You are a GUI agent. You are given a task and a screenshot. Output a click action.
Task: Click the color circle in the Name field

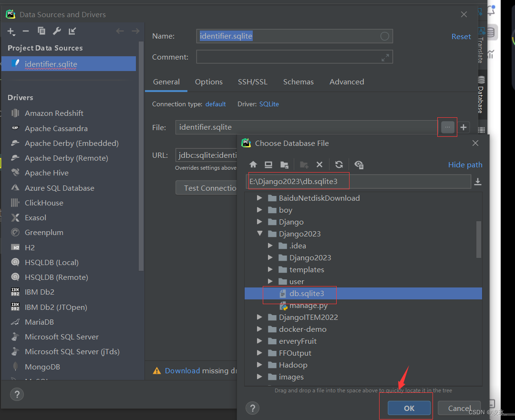point(385,36)
